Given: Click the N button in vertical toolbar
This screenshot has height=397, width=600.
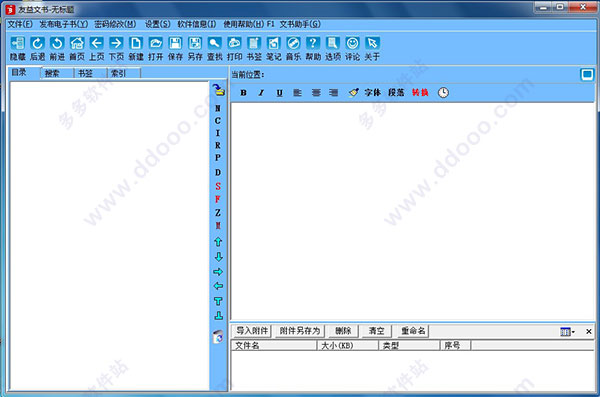Looking at the screenshot, I should click(x=218, y=108).
